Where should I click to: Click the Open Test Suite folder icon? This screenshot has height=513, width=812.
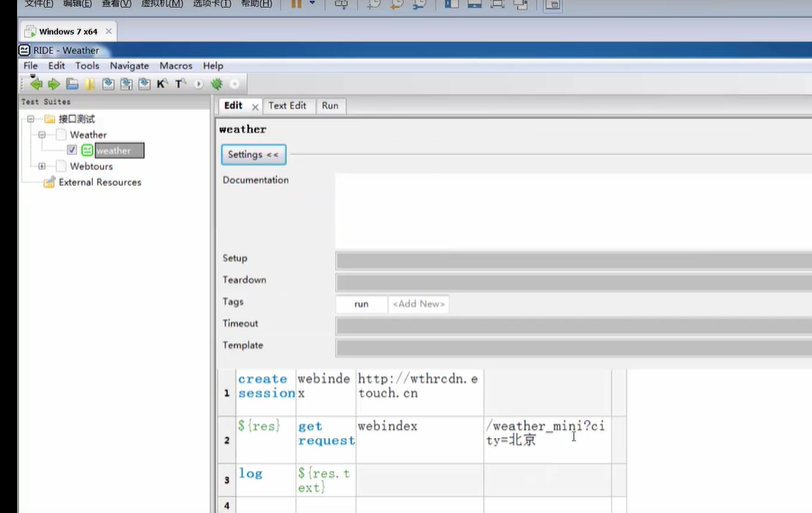pos(72,84)
